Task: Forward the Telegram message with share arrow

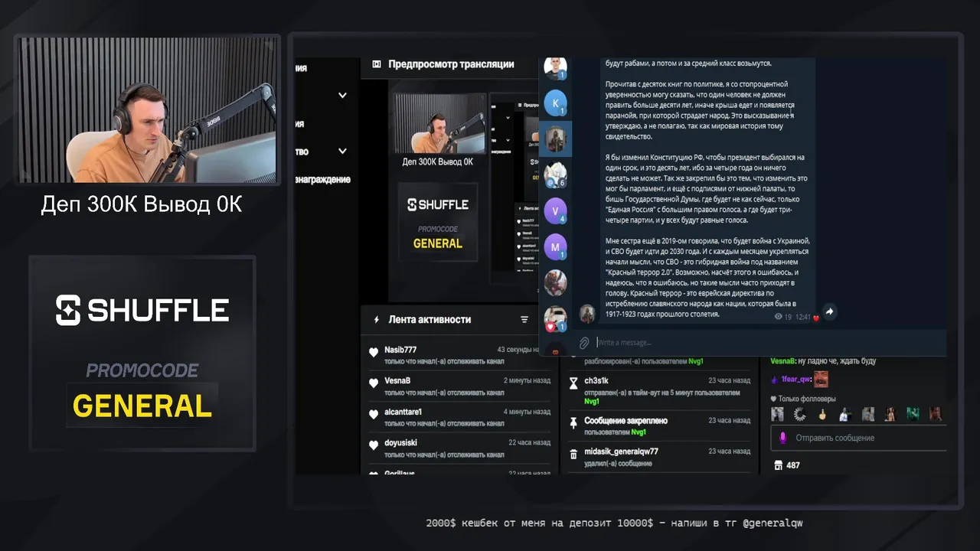Action: (829, 311)
